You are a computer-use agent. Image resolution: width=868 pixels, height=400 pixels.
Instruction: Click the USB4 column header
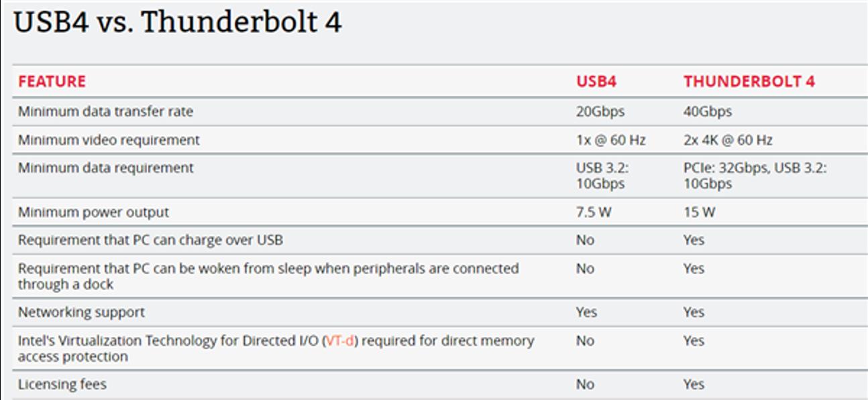(596, 82)
